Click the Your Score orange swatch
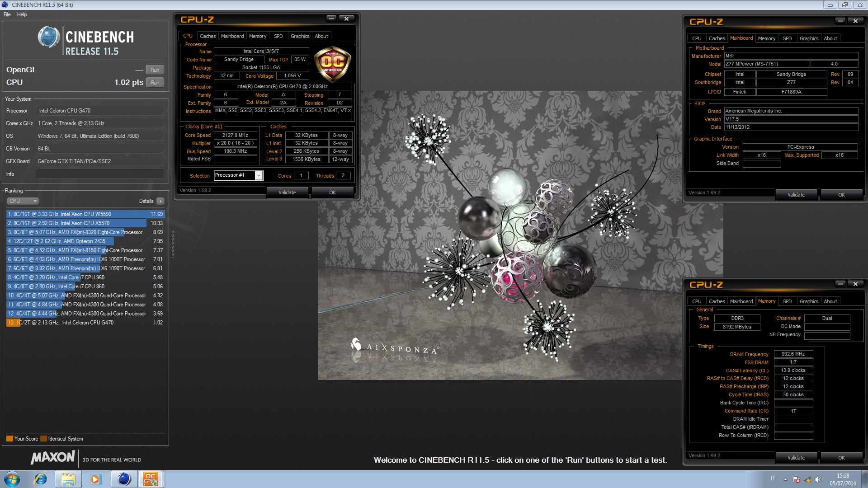Viewport: 868px width, 488px height. click(x=9, y=439)
